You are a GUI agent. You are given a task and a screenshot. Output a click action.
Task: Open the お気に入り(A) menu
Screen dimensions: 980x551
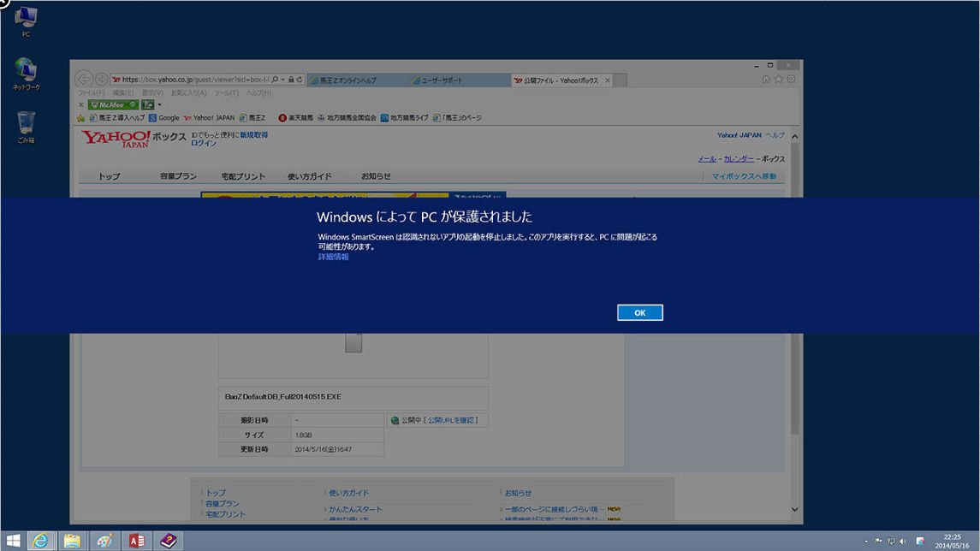(x=189, y=92)
